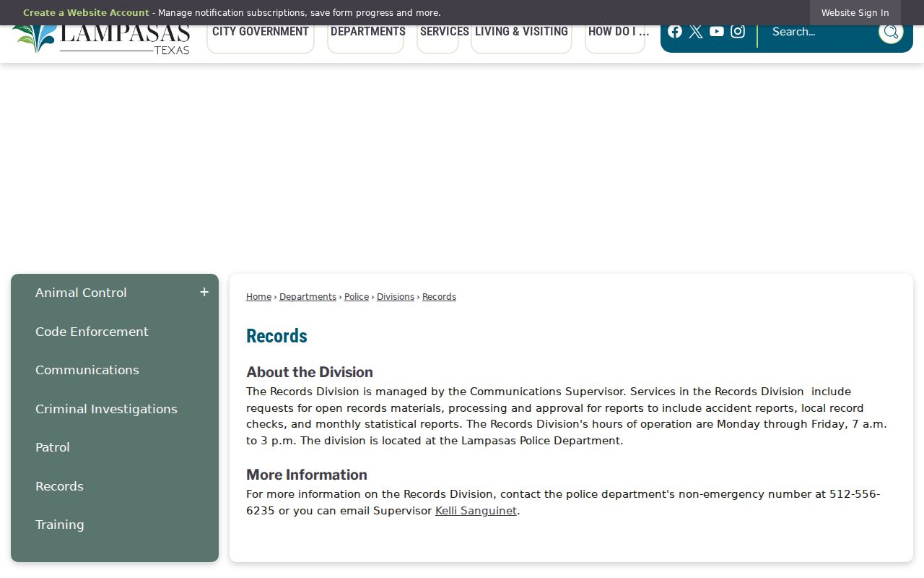Select Code Enforcement in the sidebar
Image resolution: width=924 pixels, height=578 pixels.
(92, 332)
